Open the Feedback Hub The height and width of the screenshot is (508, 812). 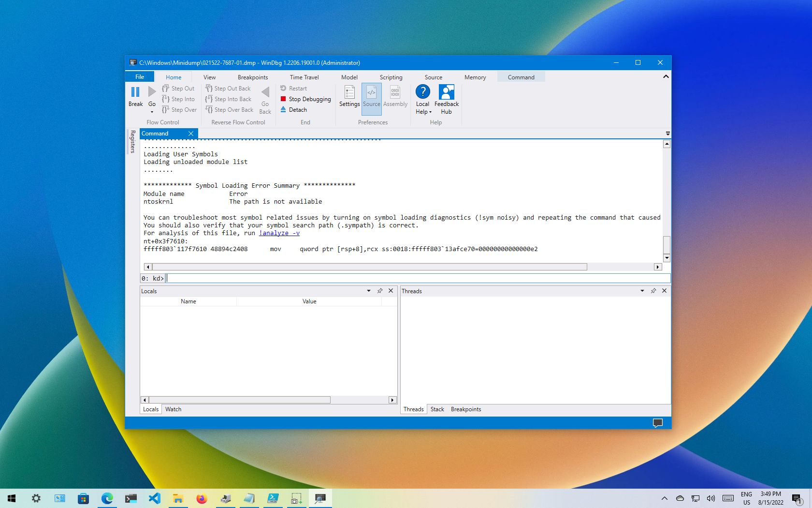pos(446,96)
